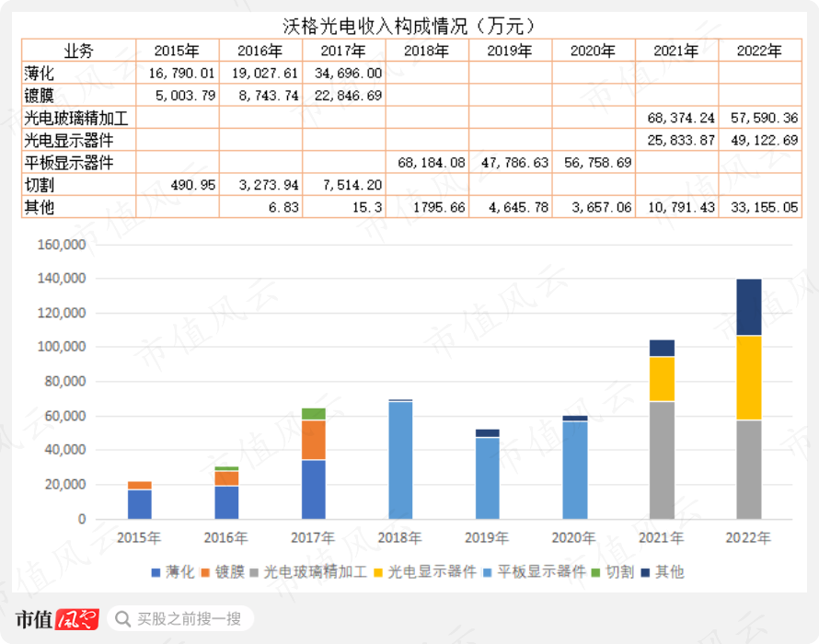Click the value 16,790.01 cell
Screen dimensions: 819x644
pos(178,73)
